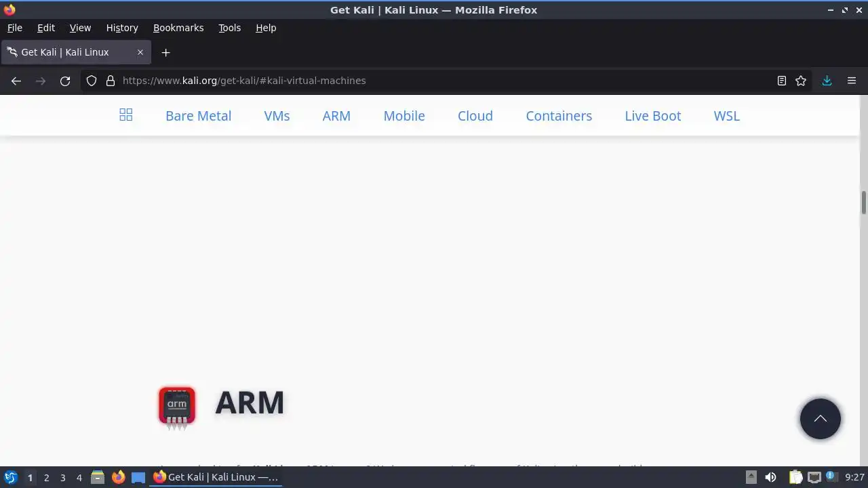Image resolution: width=868 pixels, height=488 pixels.
Task: Jump to the WSL section
Action: (x=726, y=116)
